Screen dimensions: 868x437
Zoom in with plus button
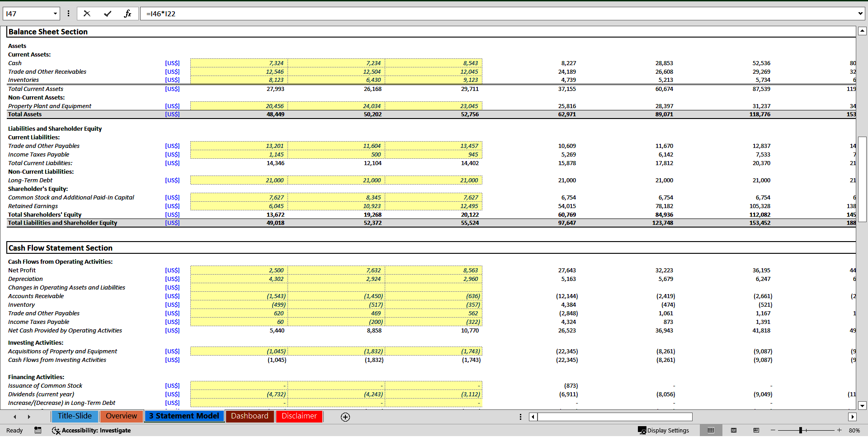840,430
